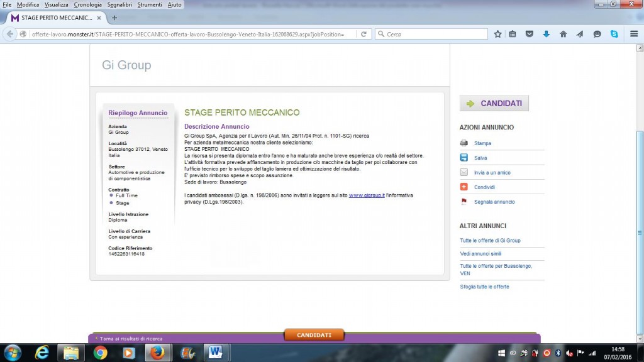Close the STAGE PERITO MECCANICO tab
The image size is (644, 362).
[99, 18]
